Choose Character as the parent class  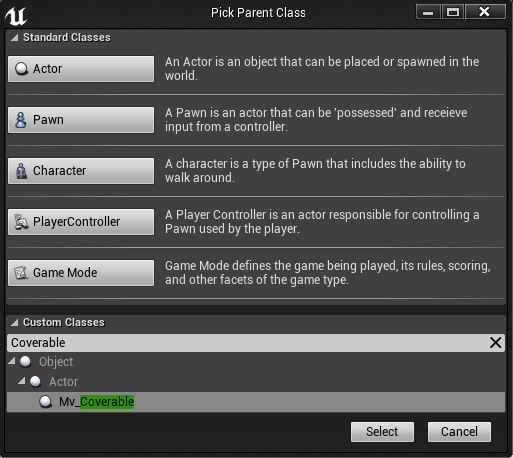tap(81, 171)
